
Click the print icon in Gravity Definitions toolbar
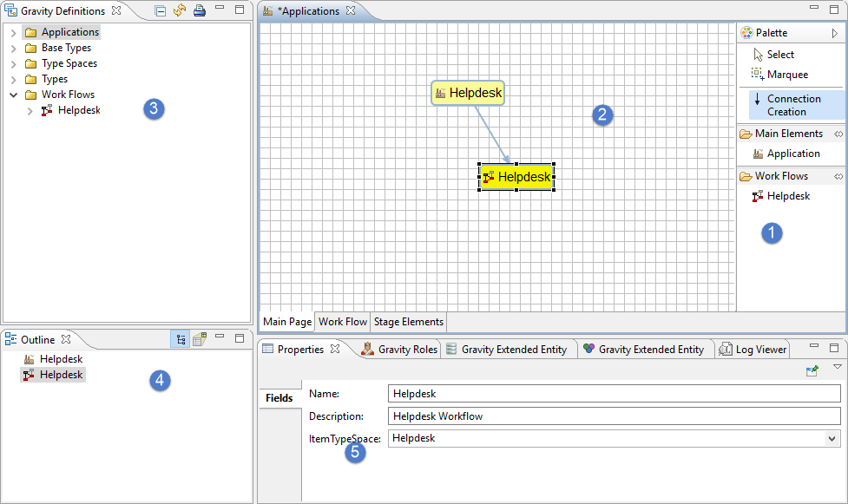pos(199,11)
